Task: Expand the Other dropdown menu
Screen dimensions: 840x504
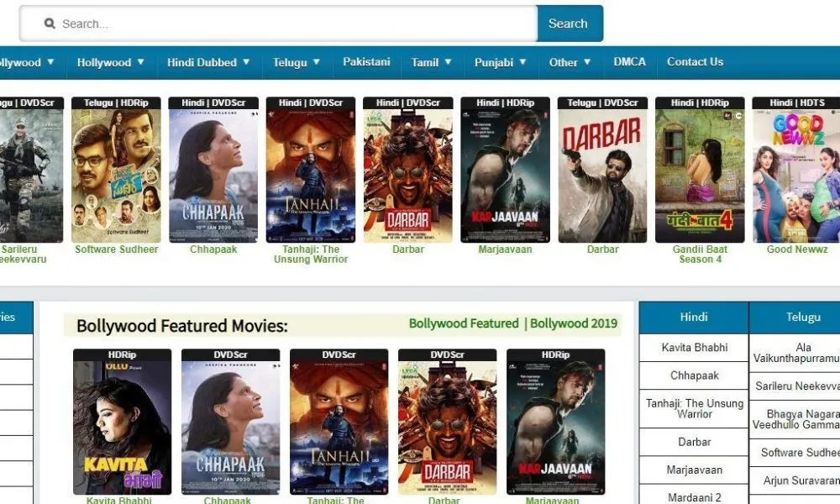Action: pos(570,62)
